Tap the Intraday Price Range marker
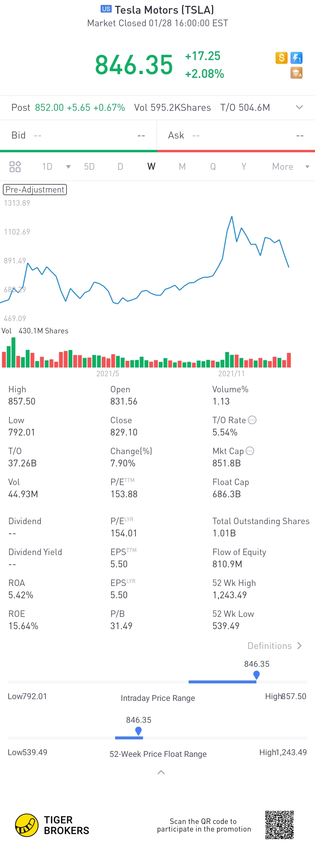Image resolution: width=315 pixels, height=868 pixels. (256, 675)
